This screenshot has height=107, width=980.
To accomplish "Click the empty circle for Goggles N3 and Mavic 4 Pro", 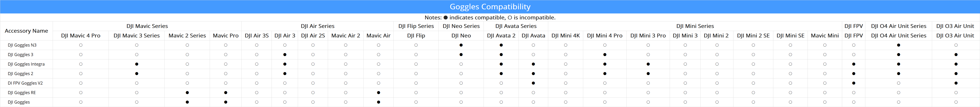I will tap(81, 45).
